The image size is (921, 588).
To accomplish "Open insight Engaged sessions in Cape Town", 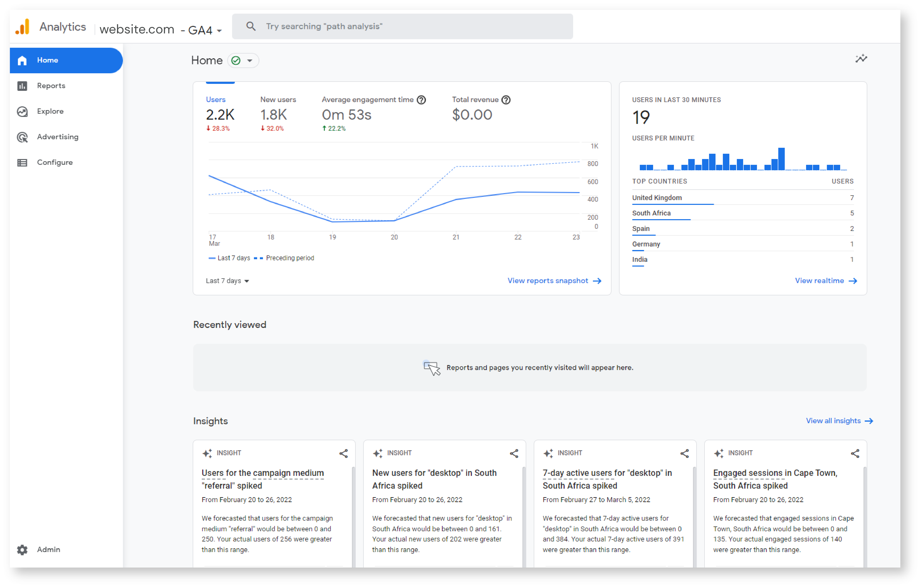I will 775,479.
